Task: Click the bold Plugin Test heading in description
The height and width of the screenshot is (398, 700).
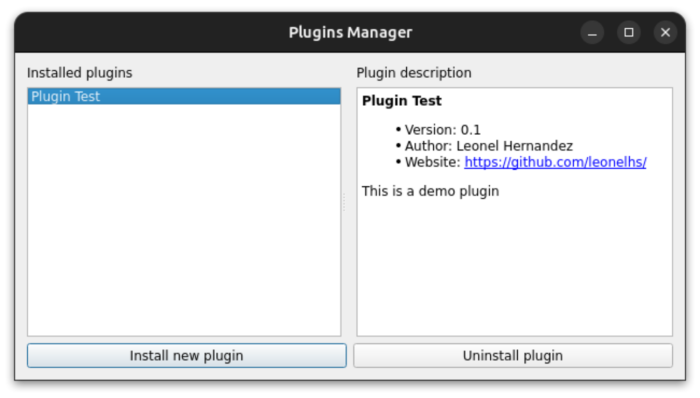Action: tap(402, 101)
